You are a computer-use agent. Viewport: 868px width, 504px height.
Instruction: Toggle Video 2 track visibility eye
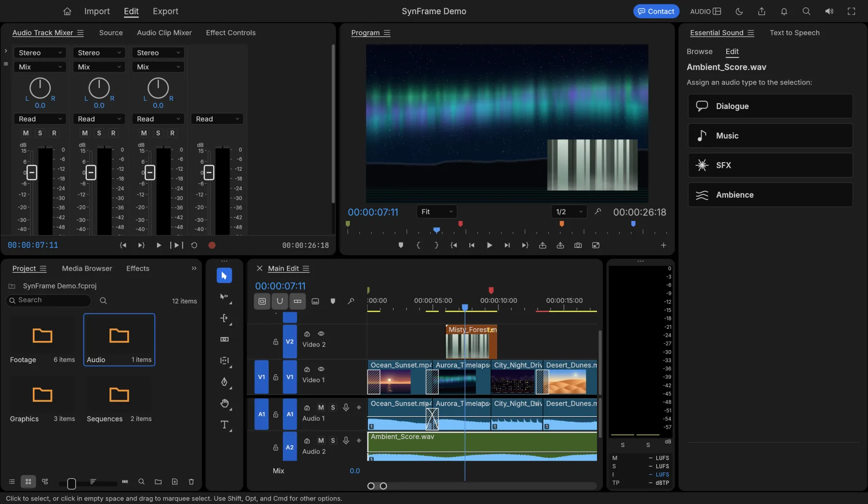pos(321,334)
